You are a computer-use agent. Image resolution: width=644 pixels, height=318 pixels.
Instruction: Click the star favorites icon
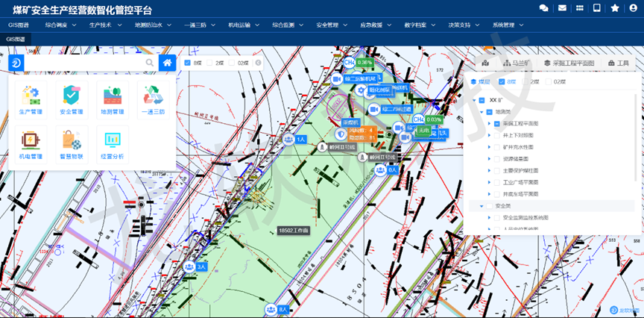coord(615,8)
